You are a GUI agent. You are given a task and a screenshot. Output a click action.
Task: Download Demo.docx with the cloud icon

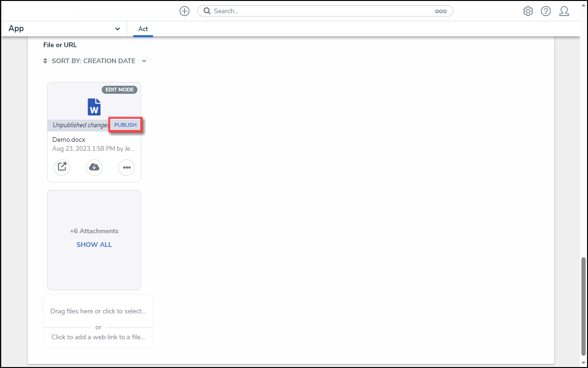[x=94, y=167]
